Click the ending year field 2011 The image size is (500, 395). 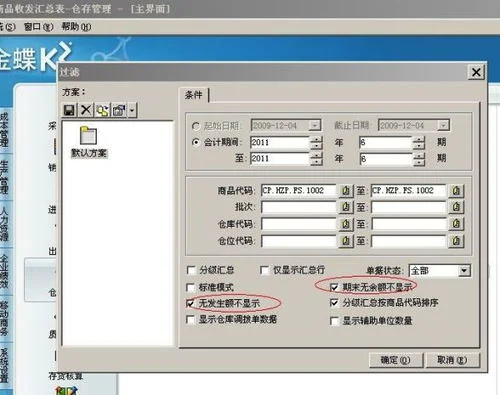click(280, 159)
